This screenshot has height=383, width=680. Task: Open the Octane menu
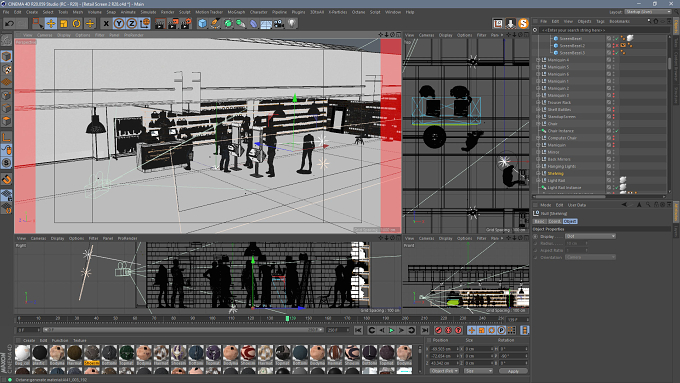[x=358, y=12]
